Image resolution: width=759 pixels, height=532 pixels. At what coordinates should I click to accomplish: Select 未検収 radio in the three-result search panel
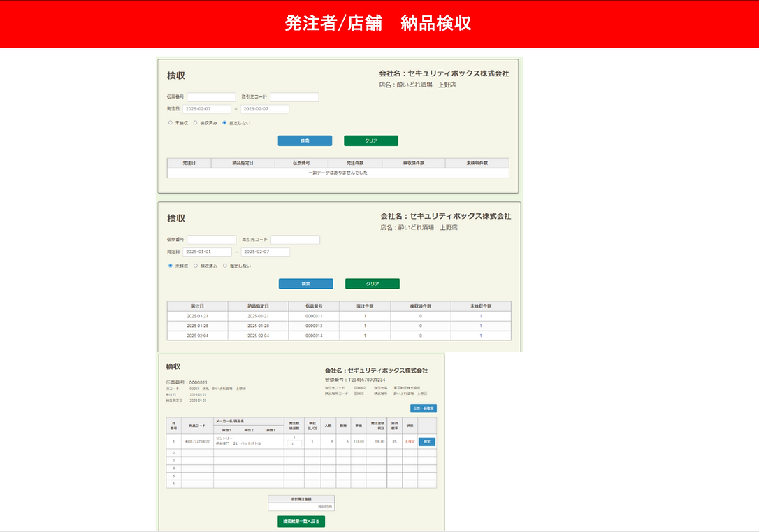click(171, 266)
